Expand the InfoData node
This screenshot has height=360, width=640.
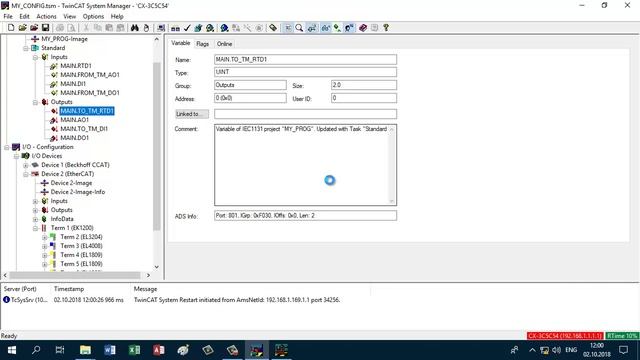[36, 219]
